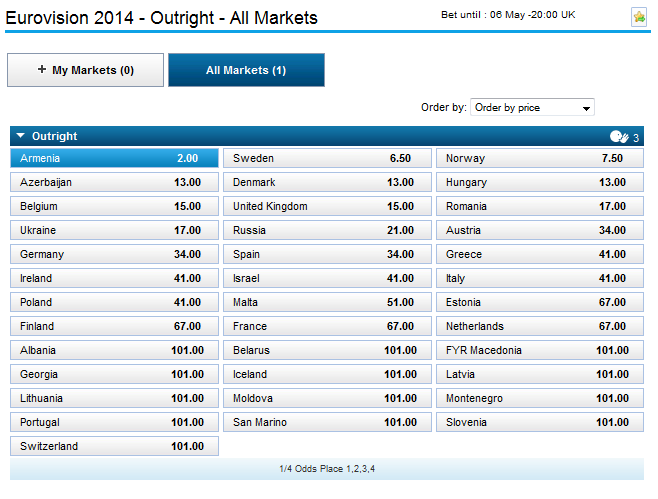
Task: Click the Russia 21.00 selection
Action: tap(326, 230)
